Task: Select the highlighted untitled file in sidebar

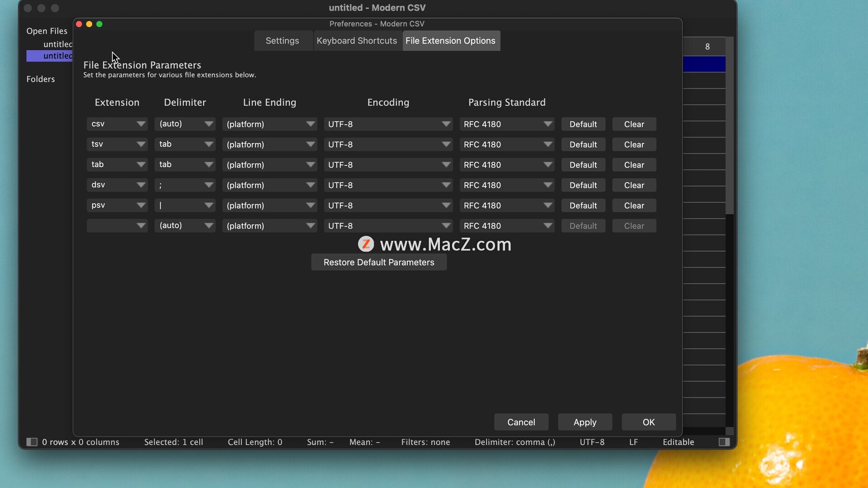Action: (x=49, y=56)
